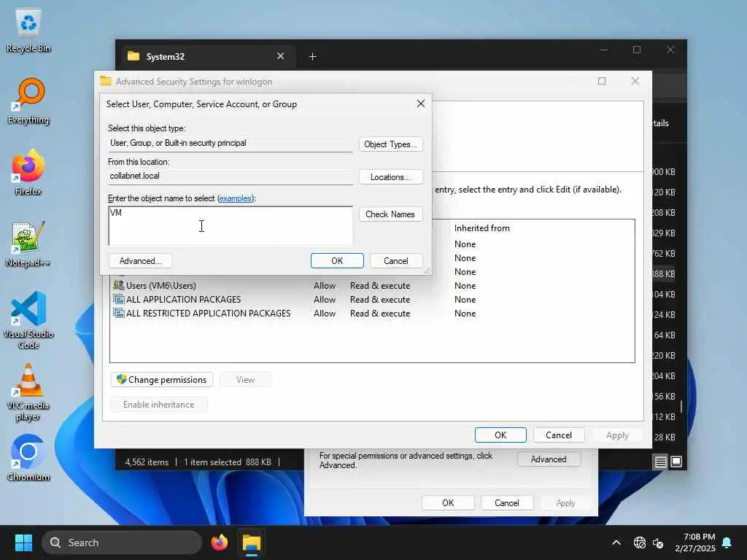Click the Advanced... button in Select User dialog

tap(141, 261)
